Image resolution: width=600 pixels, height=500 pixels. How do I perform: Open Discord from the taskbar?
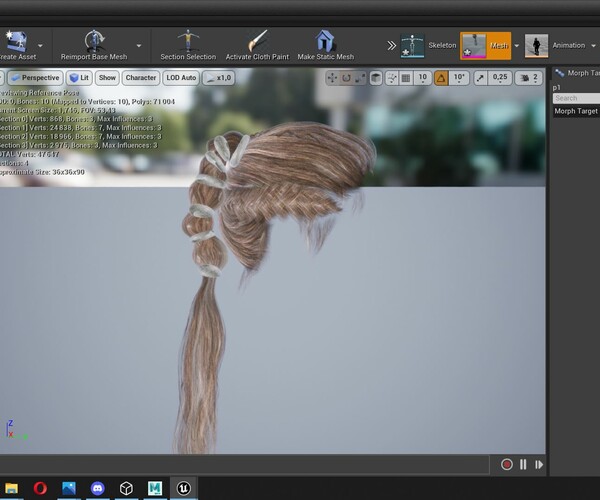coord(98,488)
